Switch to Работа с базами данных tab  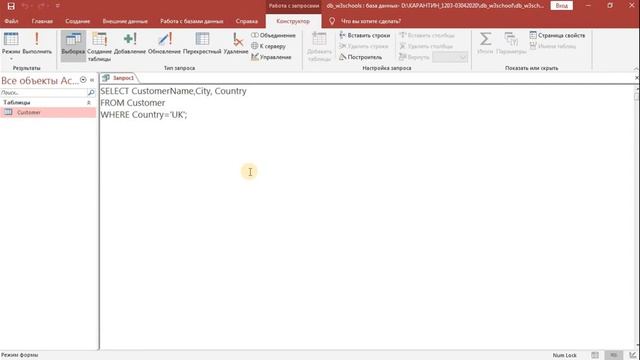pyautogui.click(x=191, y=21)
